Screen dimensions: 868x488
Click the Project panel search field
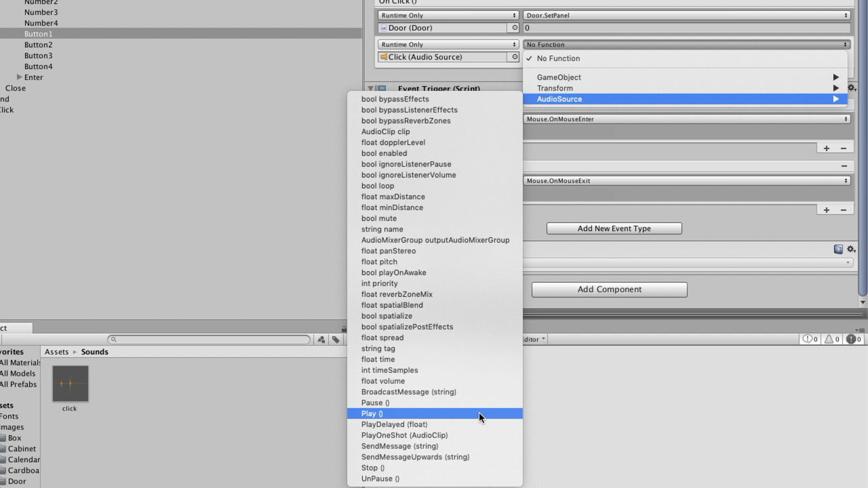[x=210, y=340]
